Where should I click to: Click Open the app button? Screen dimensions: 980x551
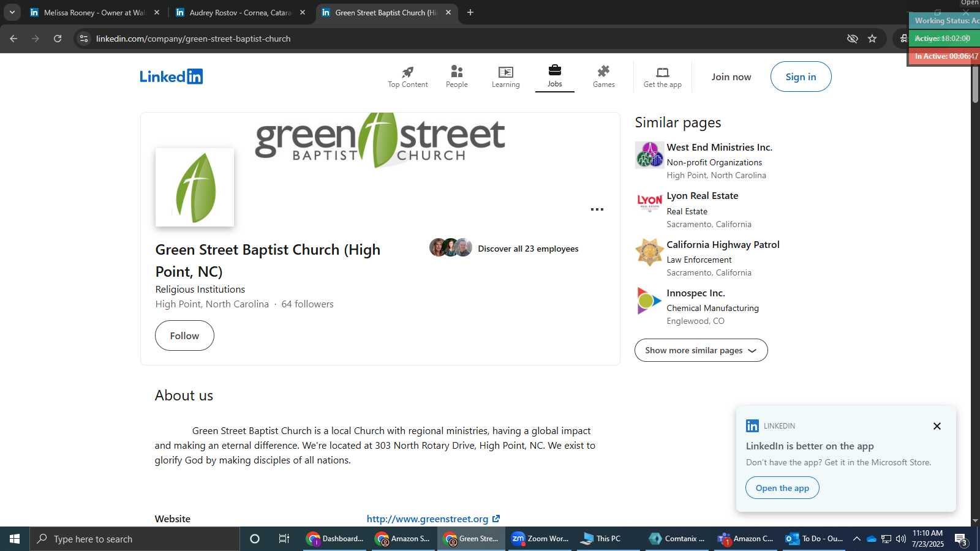click(x=782, y=488)
